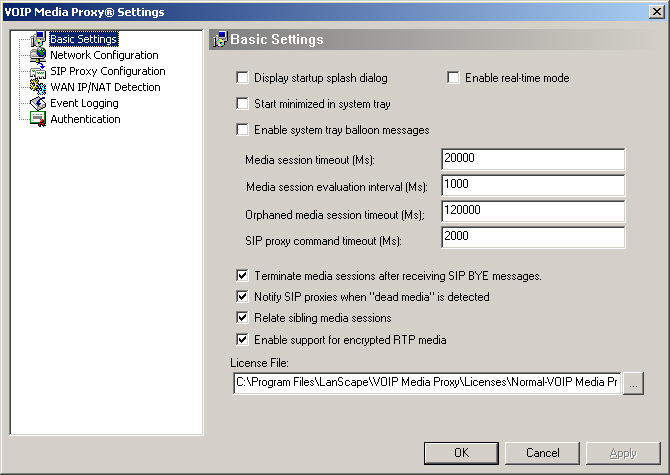Enable real-time mode checkbox
Screen dimensions: 670x475
453,78
